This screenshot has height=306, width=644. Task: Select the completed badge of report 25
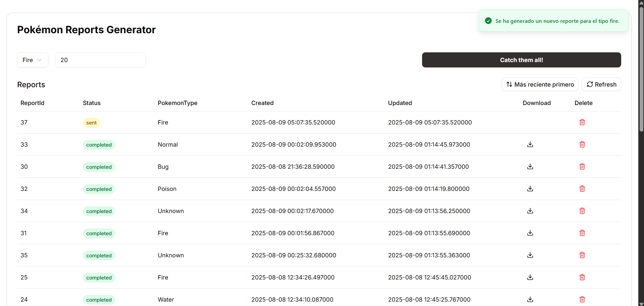pos(99,277)
